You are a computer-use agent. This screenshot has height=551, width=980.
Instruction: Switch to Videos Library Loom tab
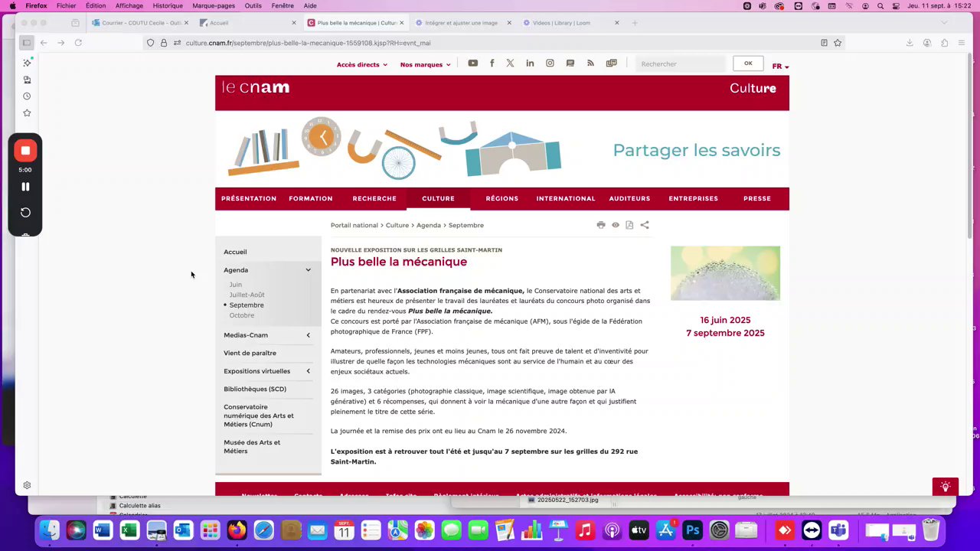pyautogui.click(x=570, y=23)
